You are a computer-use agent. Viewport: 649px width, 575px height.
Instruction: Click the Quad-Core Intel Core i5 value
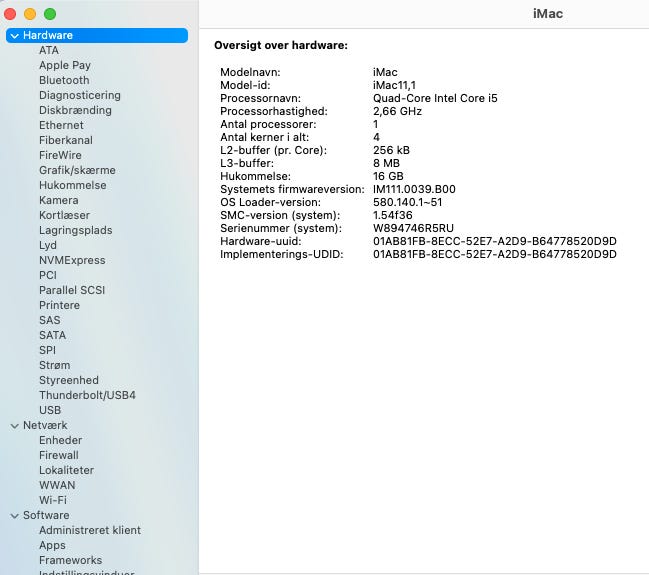435,99
